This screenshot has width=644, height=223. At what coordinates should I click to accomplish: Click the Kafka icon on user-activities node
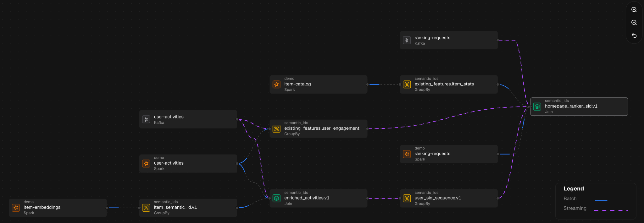tap(146, 119)
